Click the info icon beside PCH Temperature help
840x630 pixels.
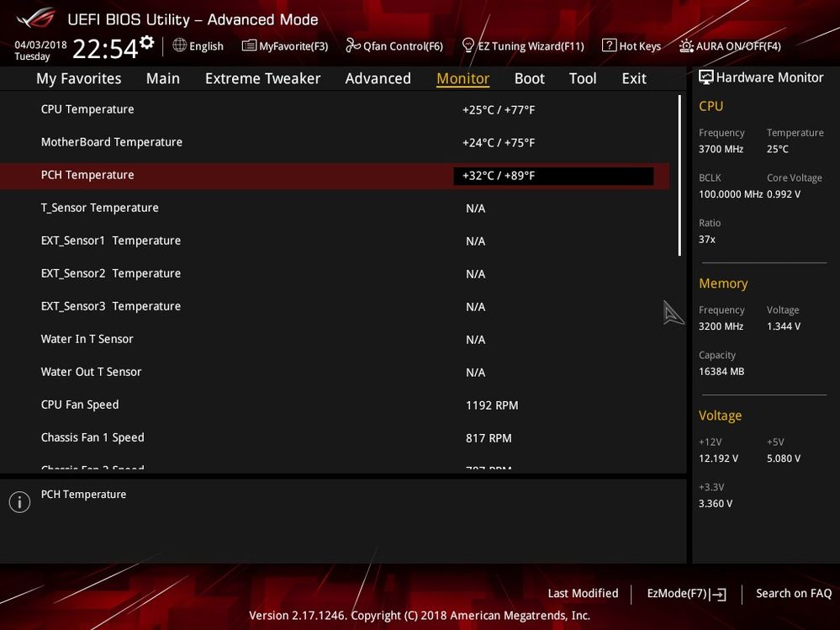pyautogui.click(x=20, y=502)
